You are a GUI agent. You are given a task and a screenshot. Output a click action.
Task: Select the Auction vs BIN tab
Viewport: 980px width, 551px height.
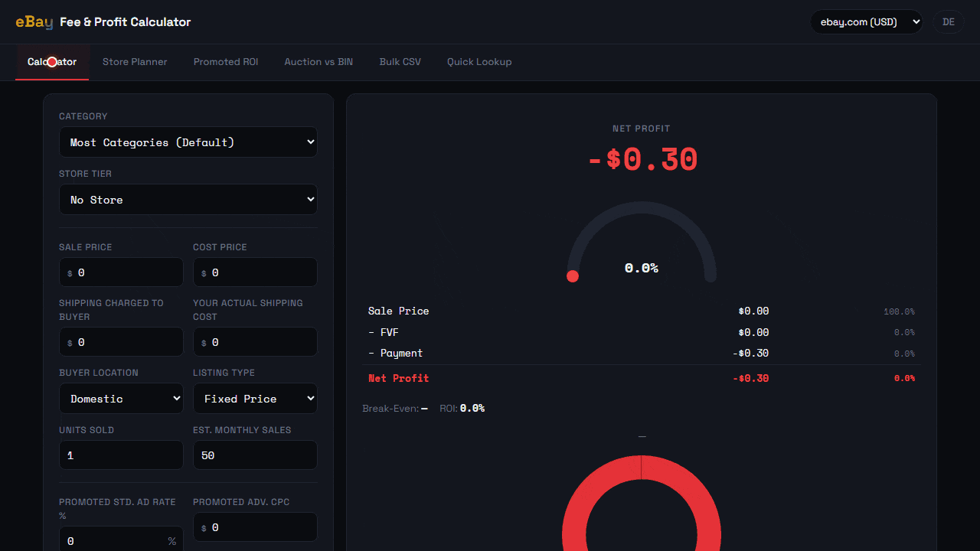click(x=318, y=62)
